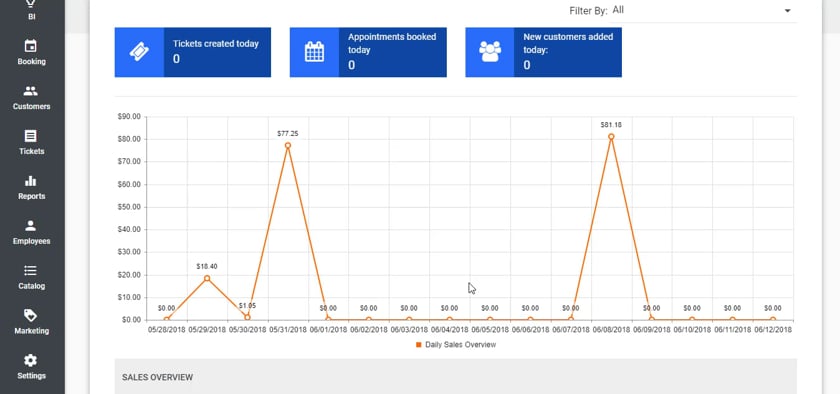Click the $0.00 data point on 05/28/2018
Screen dimensions: 840x394
[167, 319]
